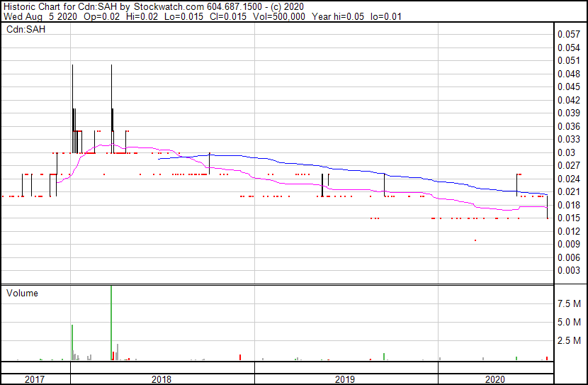Viewport: 588px width, 385px height.
Task: Click the isolated red dot near 0.009
Action: click(x=475, y=240)
